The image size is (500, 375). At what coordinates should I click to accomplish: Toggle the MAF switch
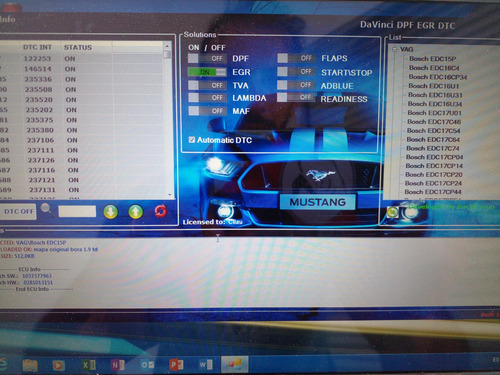207,111
